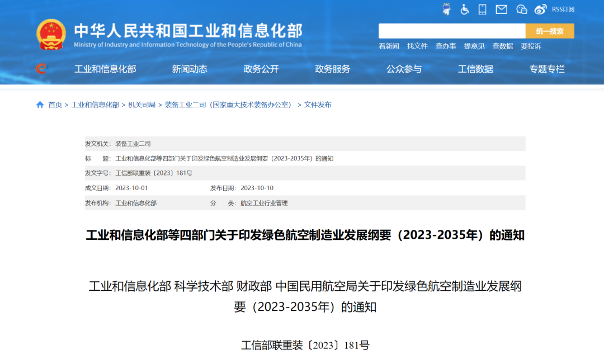The image size is (604, 364).
Task: Click the home icon in breadcrumb
Action: (x=40, y=105)
